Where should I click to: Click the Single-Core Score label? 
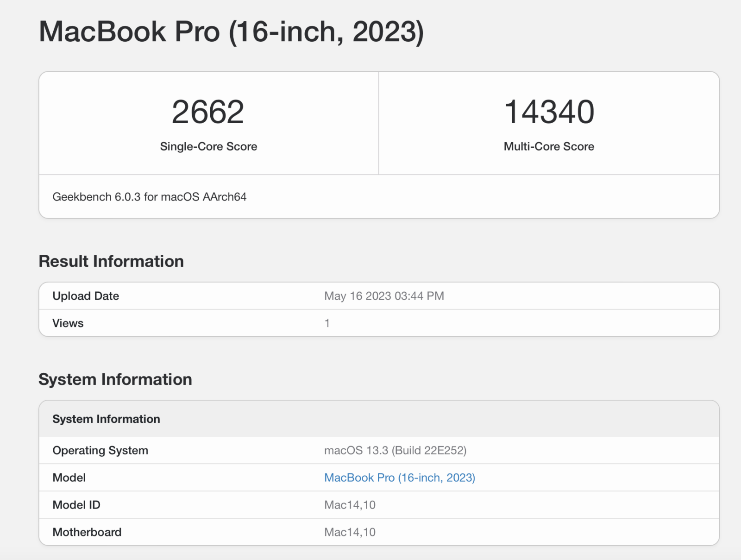pyautogui.click(x=208, y=146)
